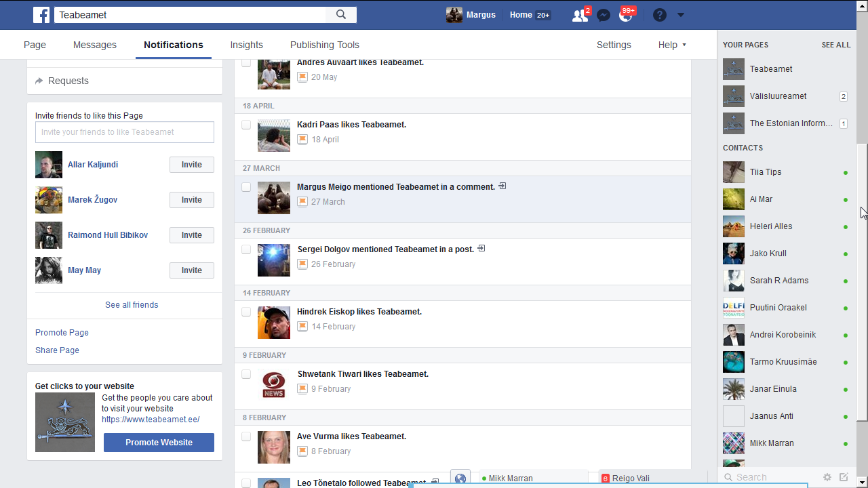The width and height of the screenshot is (868, 488).
Task: Open friend requests icon
Action: click(x=580, y=16)
